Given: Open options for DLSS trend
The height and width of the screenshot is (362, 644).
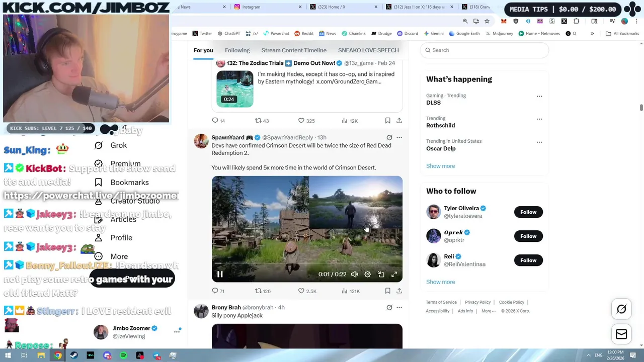Looking at the screenshot, I should coord(539,96).
